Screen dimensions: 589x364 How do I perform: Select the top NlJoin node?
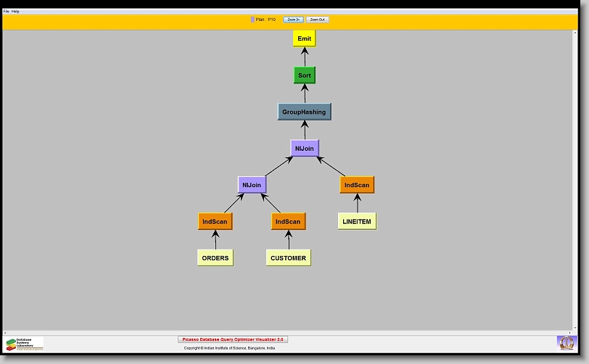click(304, 148)
